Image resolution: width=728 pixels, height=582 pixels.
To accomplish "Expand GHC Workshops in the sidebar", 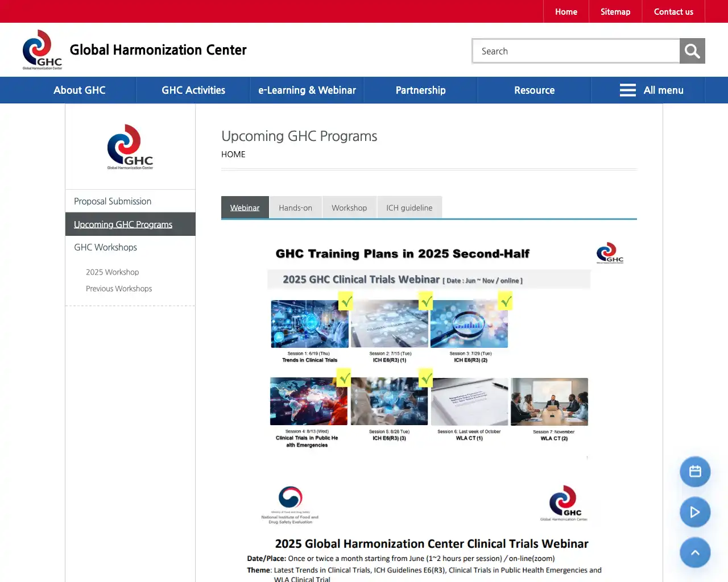I will click(x=106, y=247).
